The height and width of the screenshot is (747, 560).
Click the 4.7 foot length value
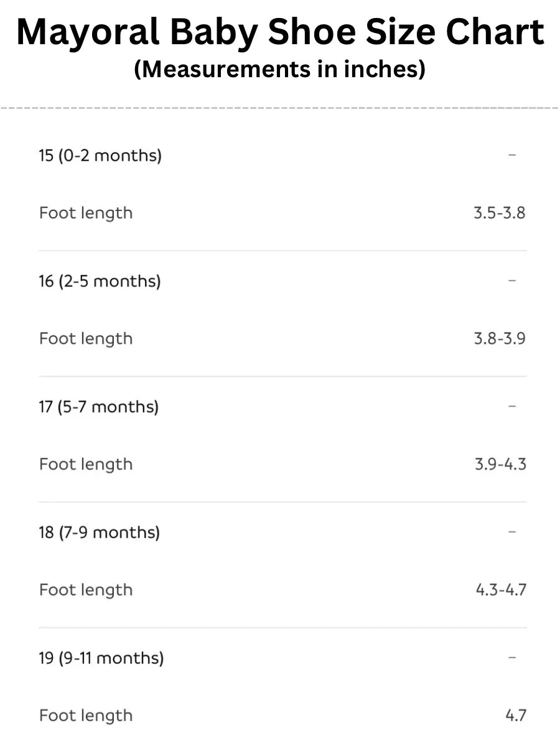coord(516,716)
